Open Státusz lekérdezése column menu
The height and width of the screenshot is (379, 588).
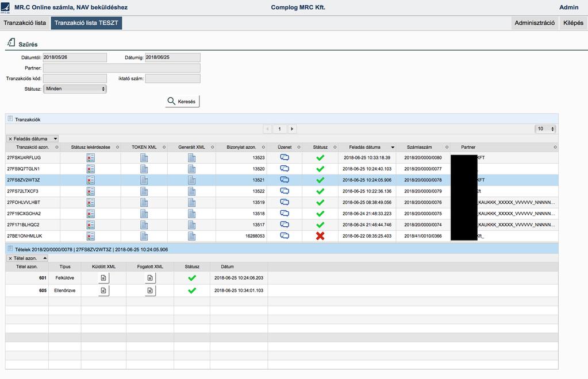tap(117, 147)
